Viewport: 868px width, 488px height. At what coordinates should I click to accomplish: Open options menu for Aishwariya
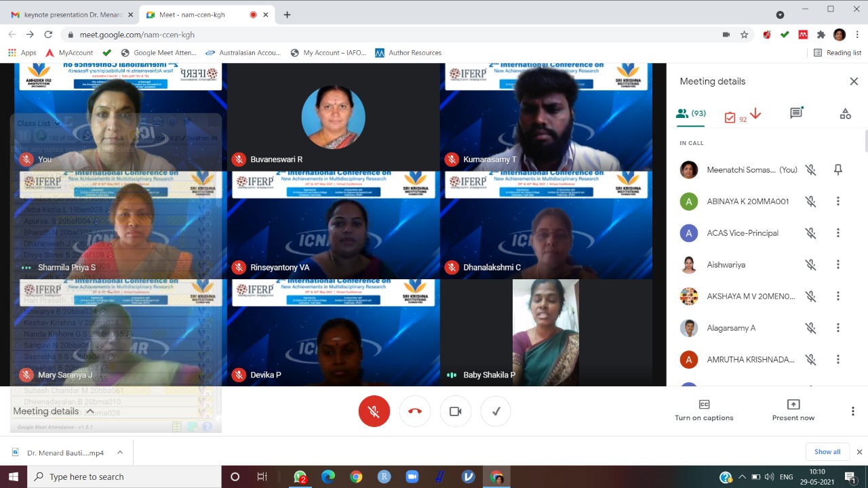point(838,264)
